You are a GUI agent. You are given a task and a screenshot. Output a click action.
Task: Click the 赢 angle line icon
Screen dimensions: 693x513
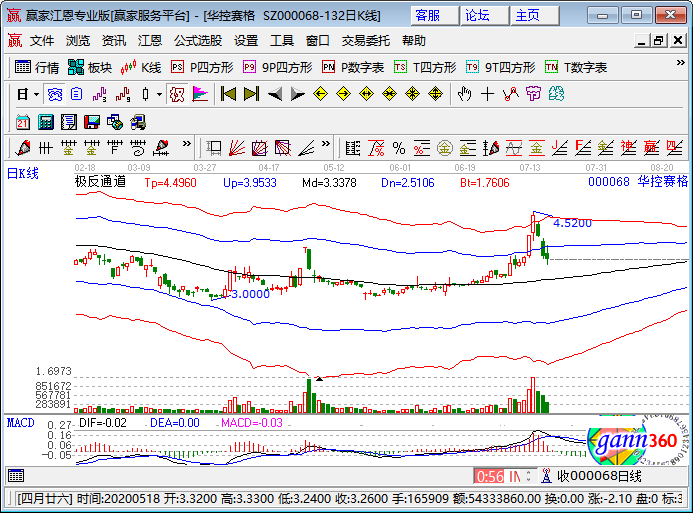click(x=652, y=148)
